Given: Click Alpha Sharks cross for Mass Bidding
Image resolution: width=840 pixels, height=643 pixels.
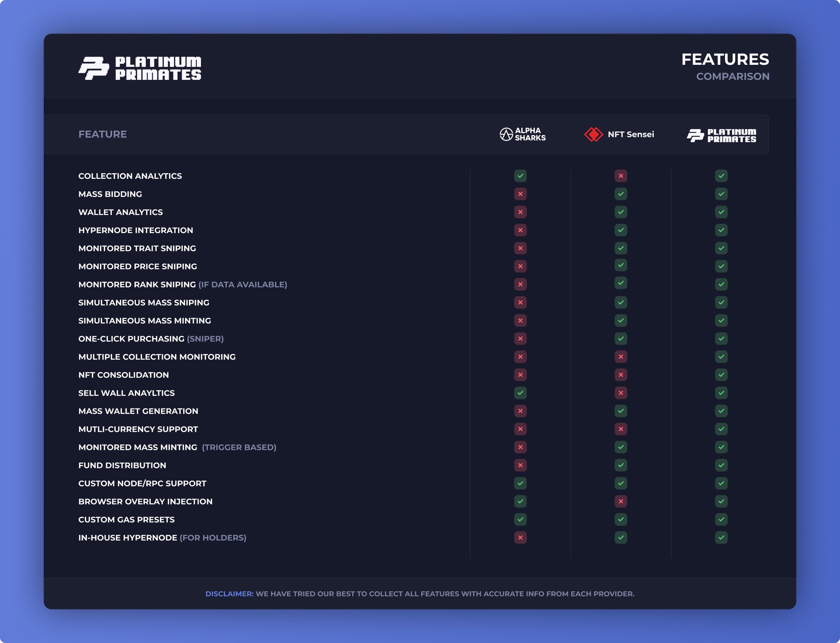Looking at the screenshot, I should tap(520, 194).
